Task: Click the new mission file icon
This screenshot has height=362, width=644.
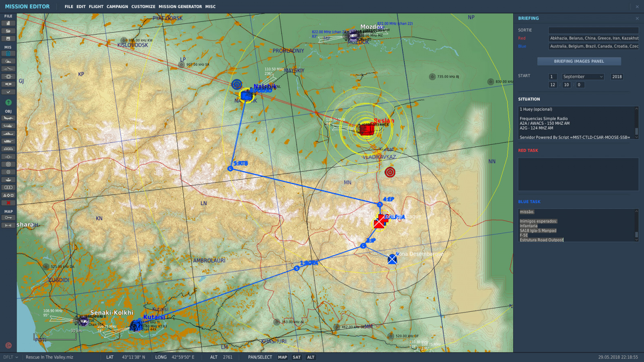Action: pos(8,23)
